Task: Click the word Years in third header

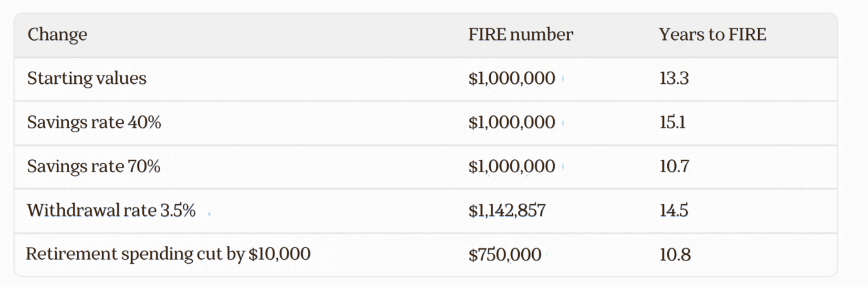Action: 676,35
